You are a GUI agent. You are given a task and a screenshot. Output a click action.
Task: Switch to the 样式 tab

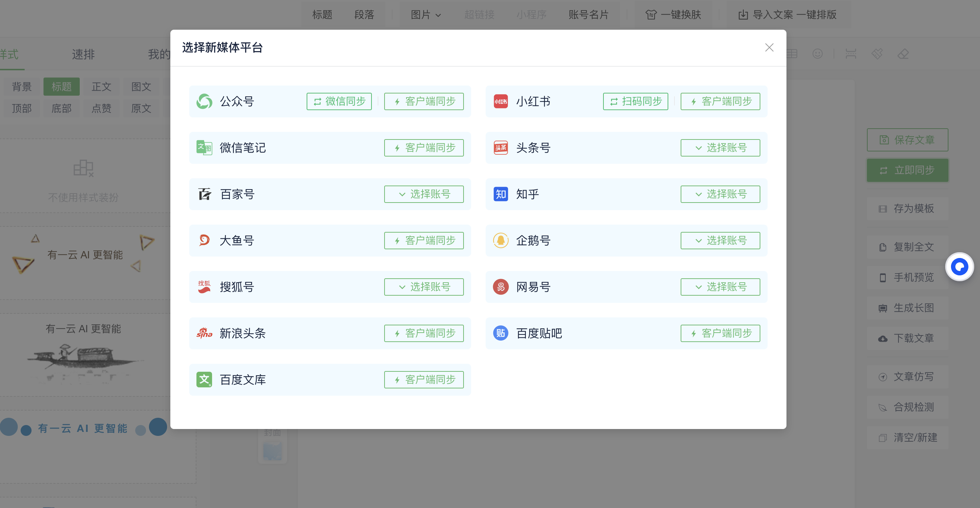(9, 54)
